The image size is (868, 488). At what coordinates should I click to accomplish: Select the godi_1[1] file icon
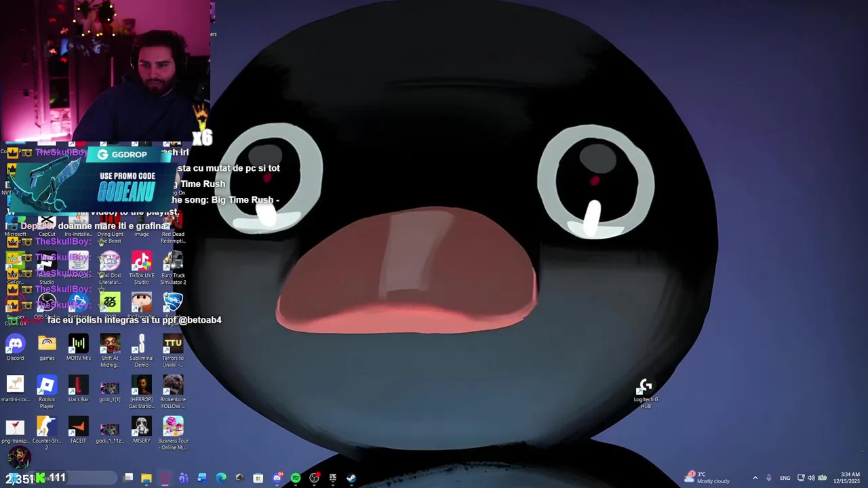110,390
